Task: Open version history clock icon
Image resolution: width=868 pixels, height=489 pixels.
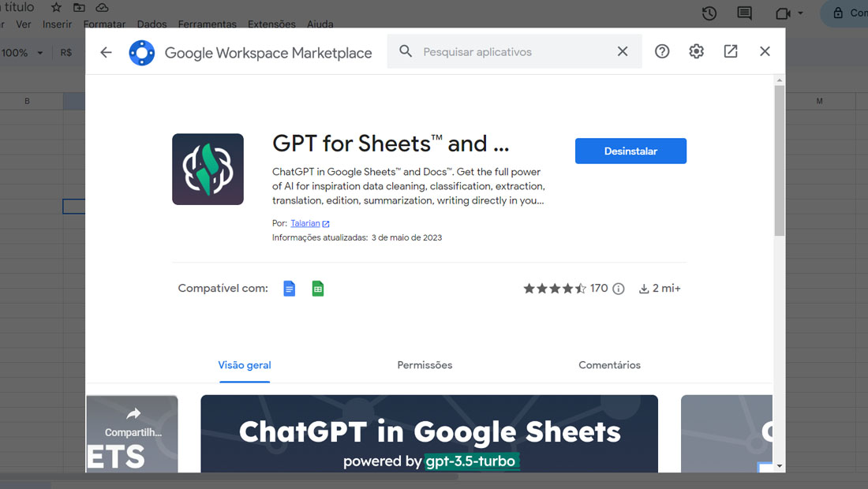Action: point(709,13)
